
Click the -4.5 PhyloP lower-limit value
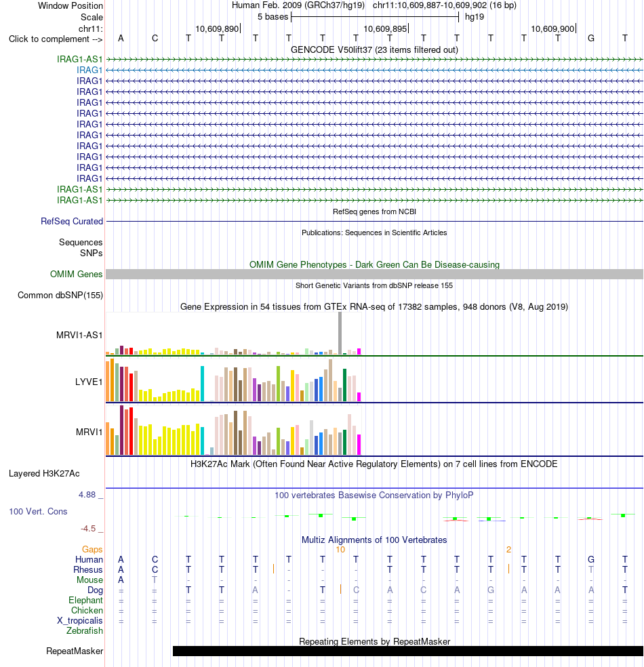click(x=88, y=529)
